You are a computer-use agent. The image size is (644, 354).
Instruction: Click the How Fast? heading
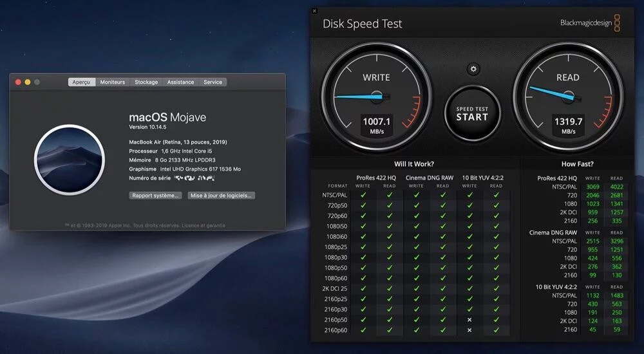(578, 164)
